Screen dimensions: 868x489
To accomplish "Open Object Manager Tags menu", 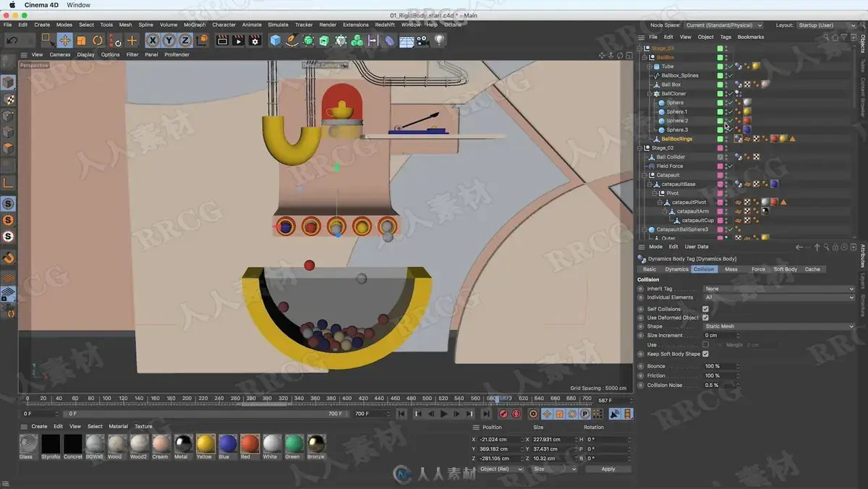I will click(726, 37).
